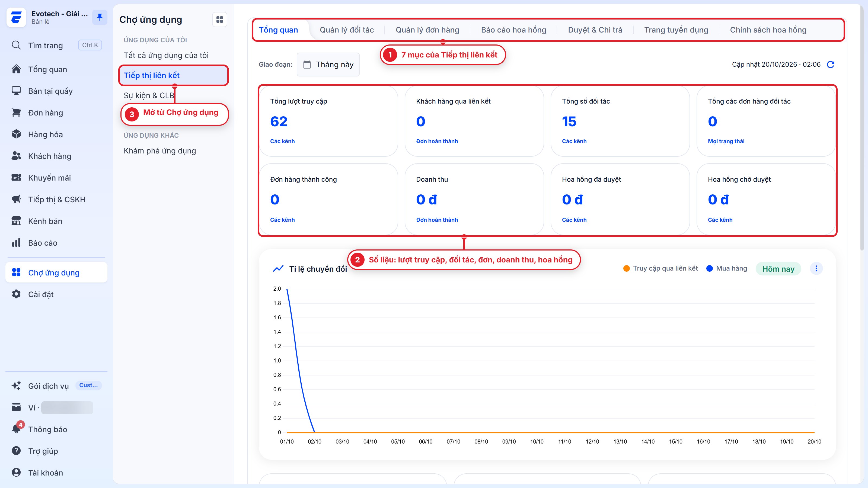Open Tài khoản account menu
Screen dimensions: 868x488
(56, 473)
